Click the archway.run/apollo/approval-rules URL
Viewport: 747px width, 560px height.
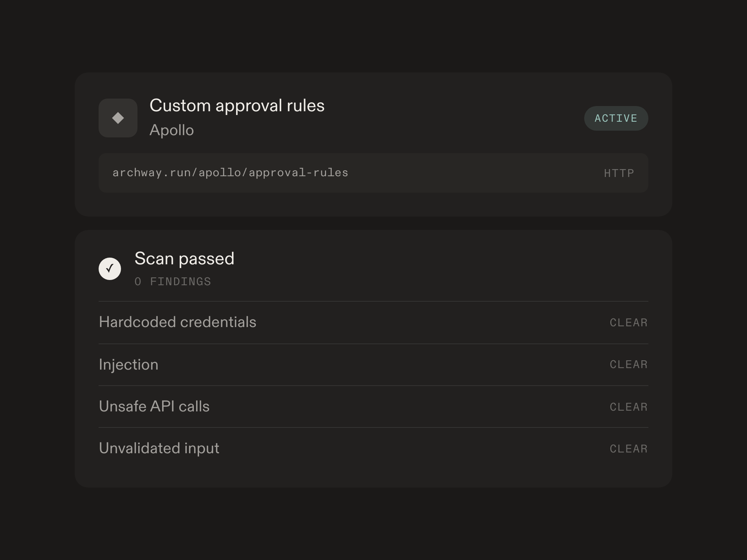tap(230, 173)
